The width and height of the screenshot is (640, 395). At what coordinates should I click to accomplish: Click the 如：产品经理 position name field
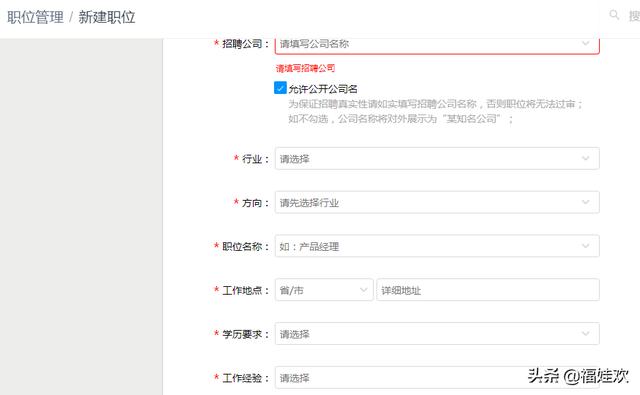(437, 246)
